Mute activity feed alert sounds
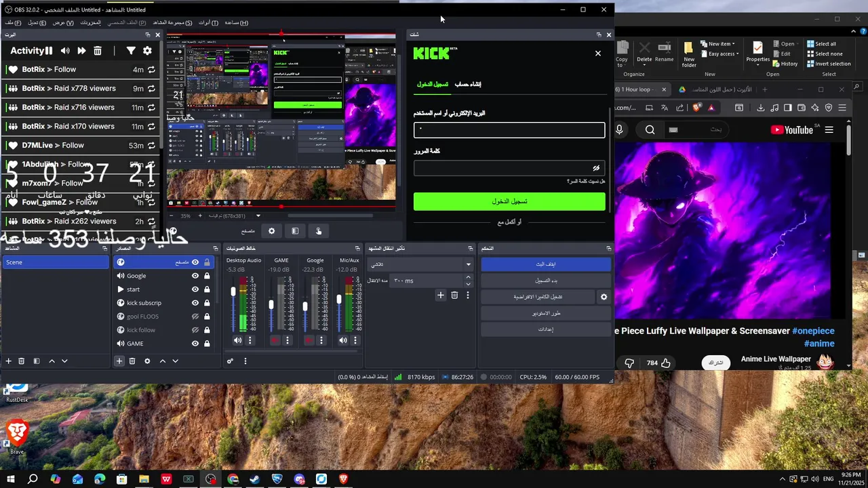Screen dimensions: 868x488 pyautogui.click(x=65, y=51)
